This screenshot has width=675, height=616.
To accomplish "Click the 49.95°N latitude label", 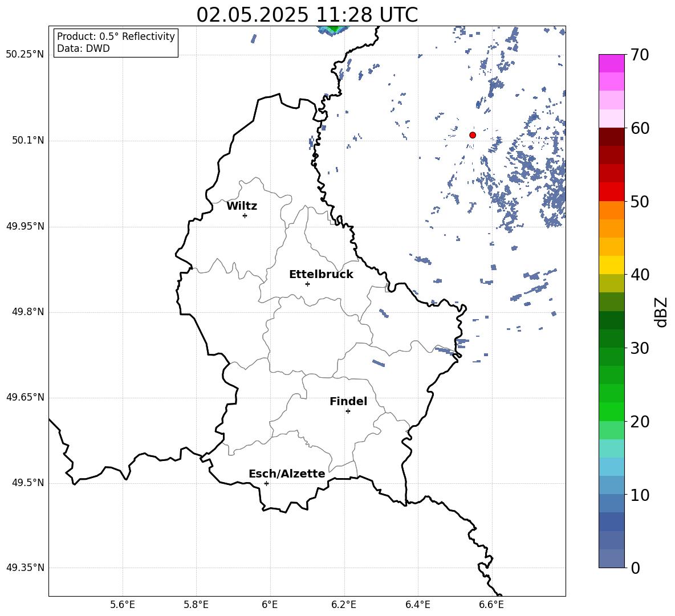I will tap(25, 226).
